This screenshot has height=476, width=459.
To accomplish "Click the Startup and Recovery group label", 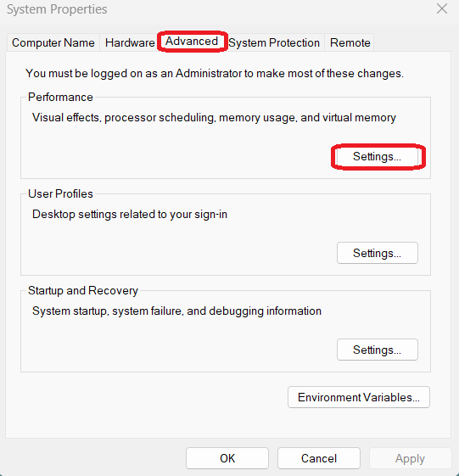I will (83, 290).
